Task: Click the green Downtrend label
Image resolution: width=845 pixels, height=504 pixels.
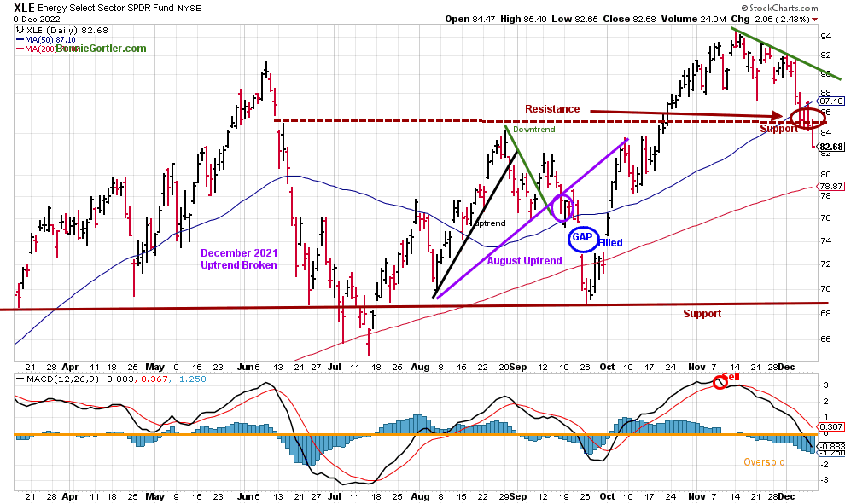Action: [533, 130]
